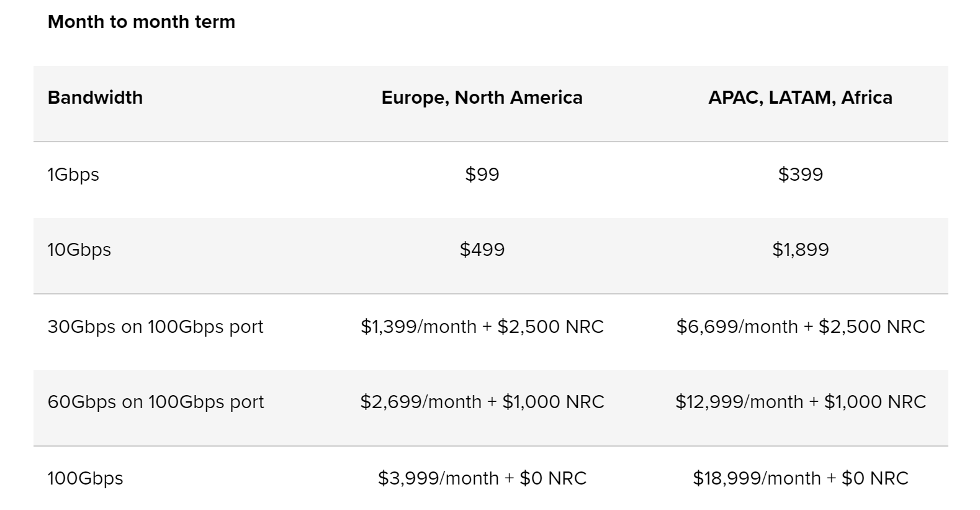Click the $3,999/month + $0 NRC cell

click(482, 478)
